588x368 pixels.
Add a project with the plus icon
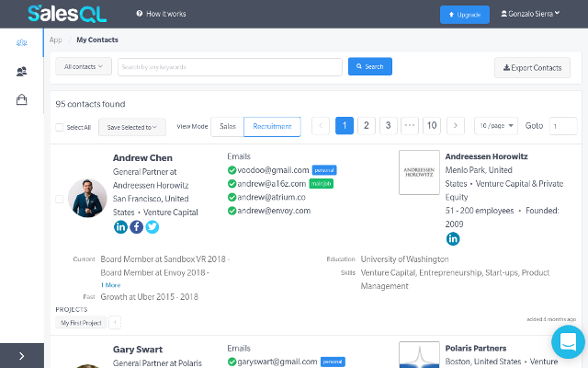[115, 323]
